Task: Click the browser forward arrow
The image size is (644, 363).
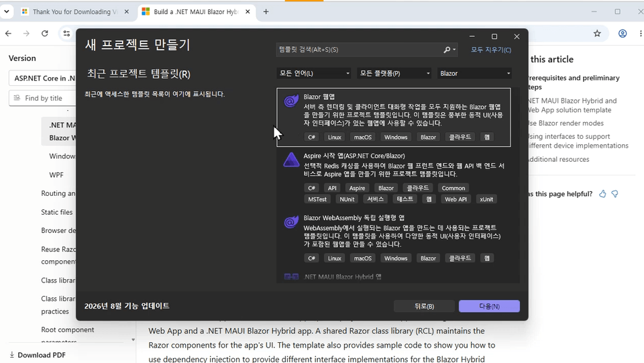Action: coord(26,34)
